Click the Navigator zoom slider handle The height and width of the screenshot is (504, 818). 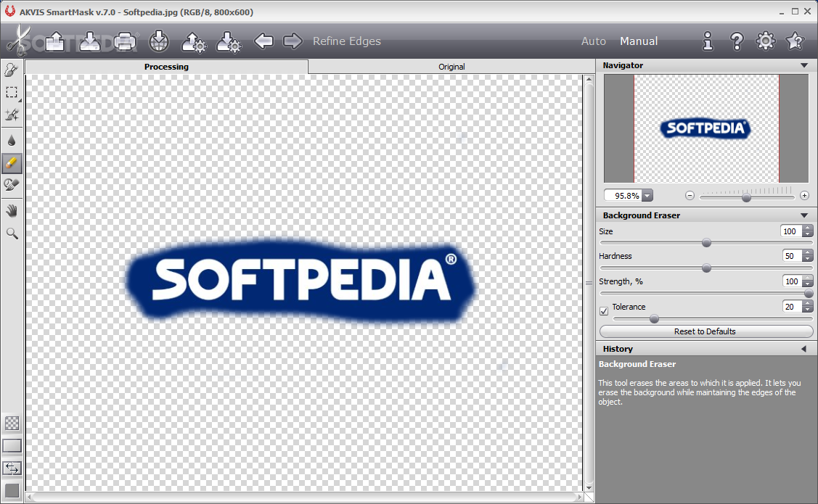click(x=747, y=197)
